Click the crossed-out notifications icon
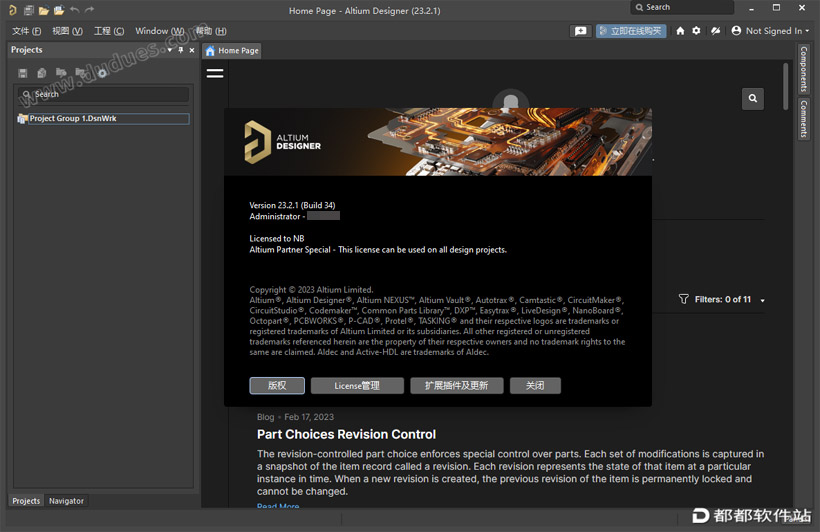 tap(715, 31)
